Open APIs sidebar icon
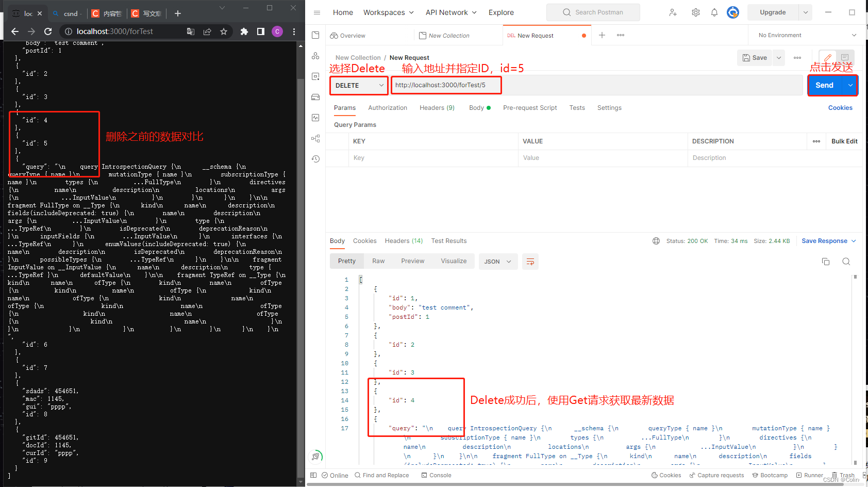 click(315, 56)
